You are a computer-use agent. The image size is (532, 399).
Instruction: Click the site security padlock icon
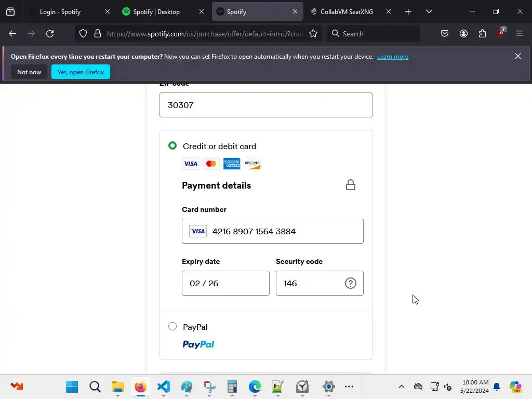click(98, 34)
